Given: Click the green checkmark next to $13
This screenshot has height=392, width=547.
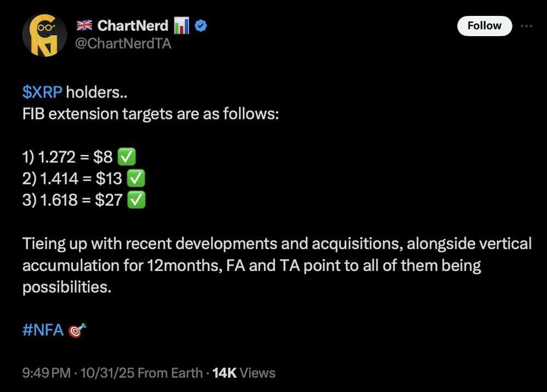Looking at the screenshot, I should pyautogui.click(x=136, y=178).
